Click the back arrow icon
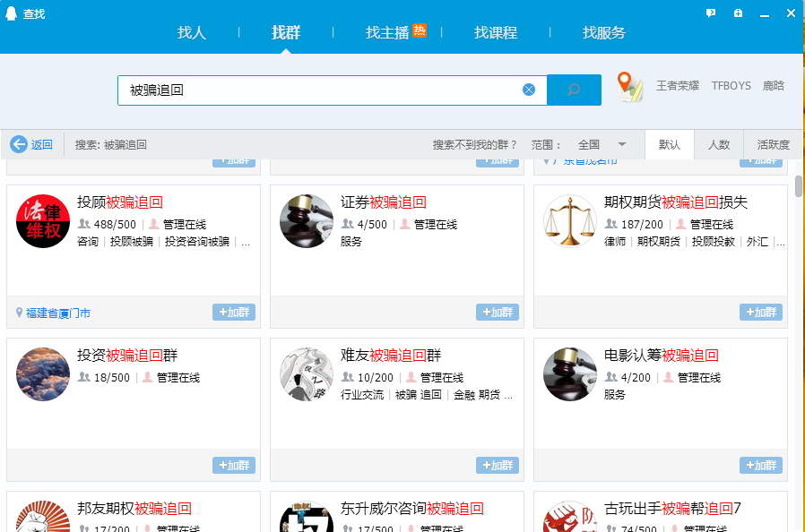Image resolution: width=805 pixels, height=532 pixels. click(19, 144)
